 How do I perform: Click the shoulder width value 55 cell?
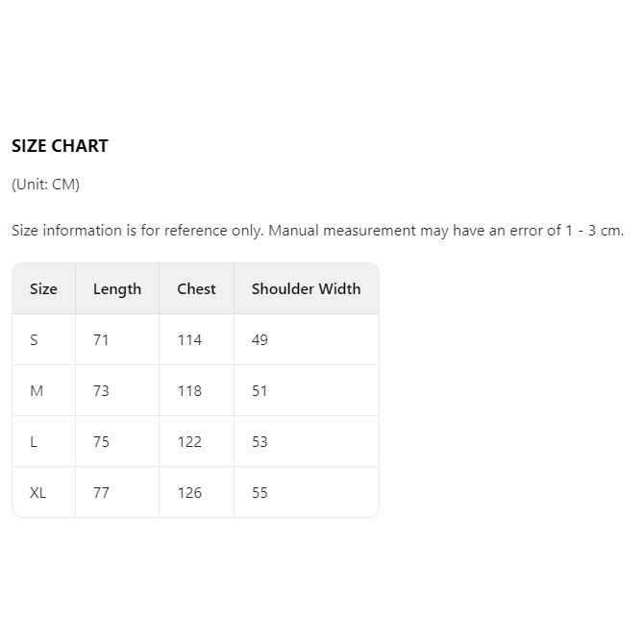click(x=260, y=492)
